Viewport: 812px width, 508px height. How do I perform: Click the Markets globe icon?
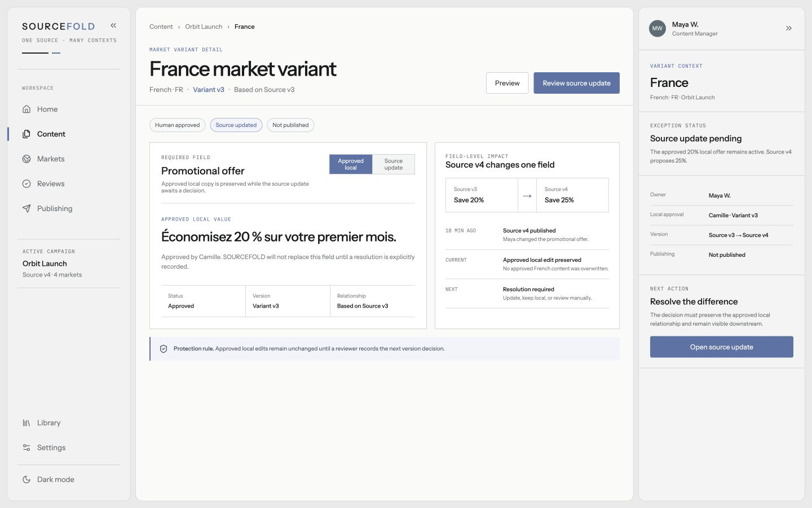click(x=27, y=159)
